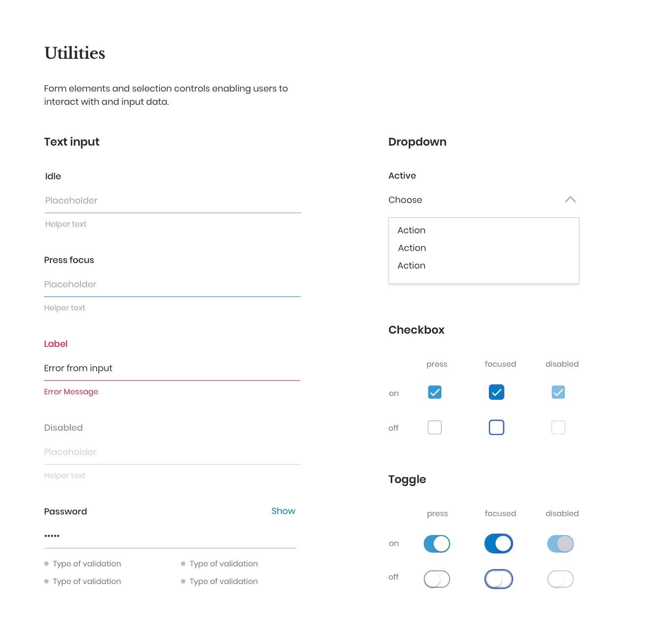Click the red Label text
672x632 pixels.
[x=56, y=344]
